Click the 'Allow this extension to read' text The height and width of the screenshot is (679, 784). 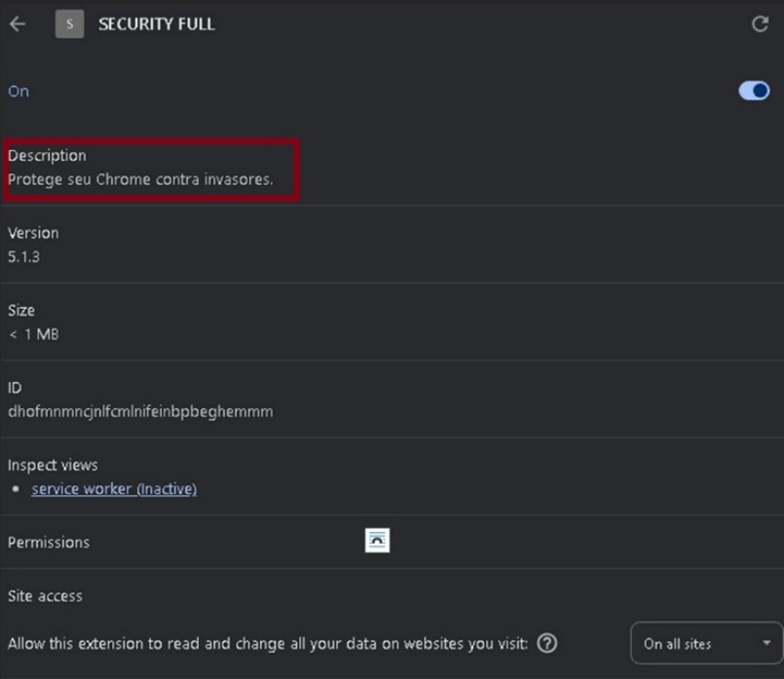268,644
